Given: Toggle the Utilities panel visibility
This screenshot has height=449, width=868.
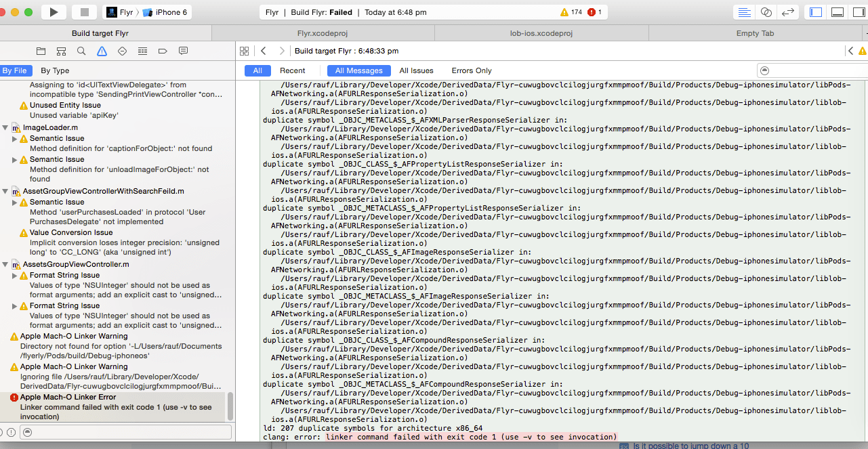Looking at the screenshot, I should (x=859, y=12).
